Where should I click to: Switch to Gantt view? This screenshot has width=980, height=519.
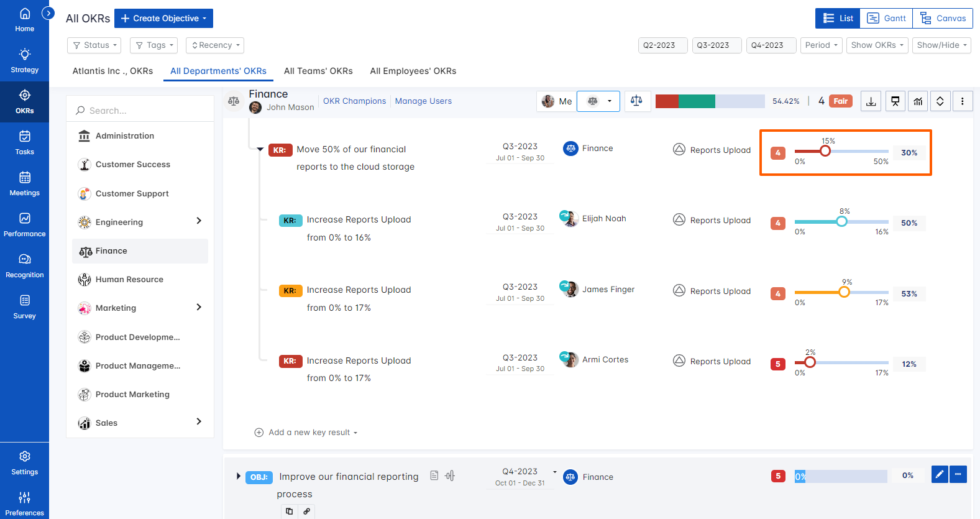(x=886, y=19)
